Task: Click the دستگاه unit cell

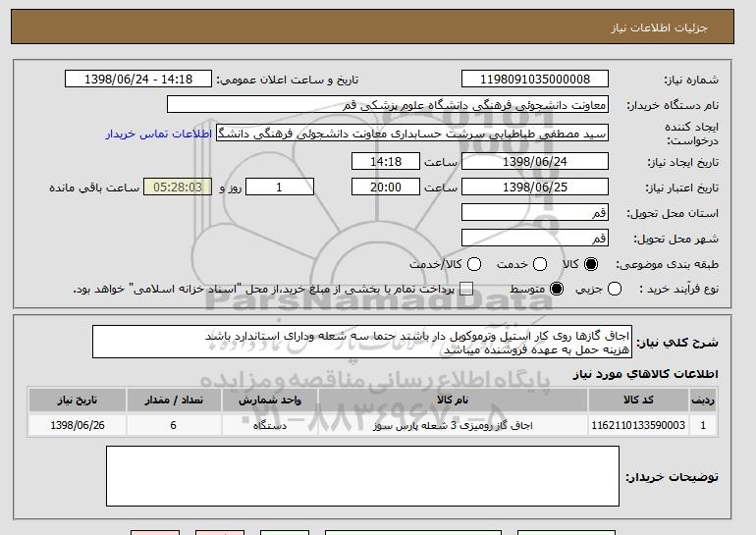Action: 270,425
